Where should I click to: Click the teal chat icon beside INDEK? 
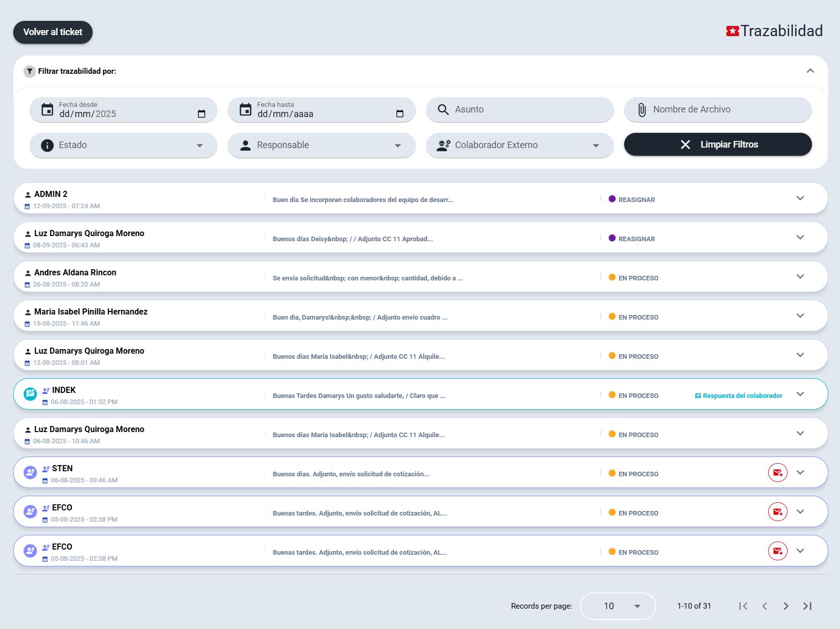31,394
